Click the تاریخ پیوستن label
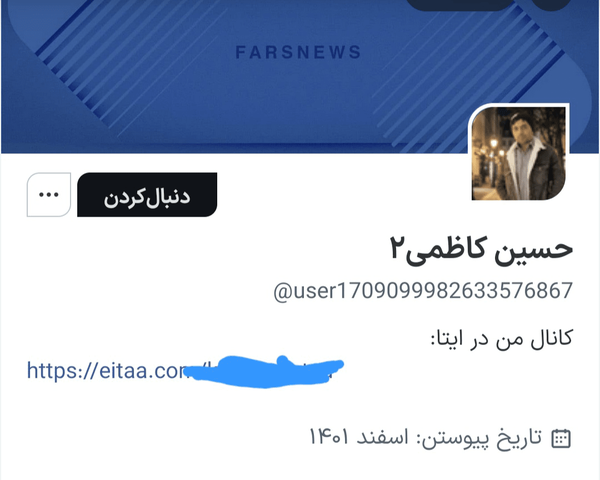 tap(481, 438)
